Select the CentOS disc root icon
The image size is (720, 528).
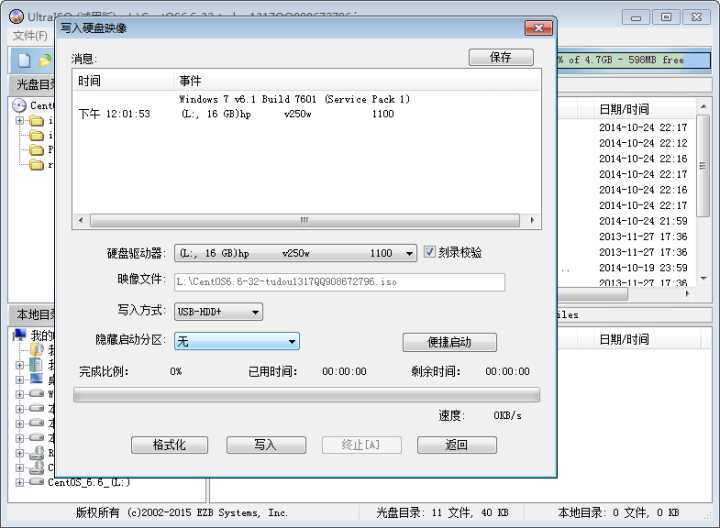click(19, 105)
